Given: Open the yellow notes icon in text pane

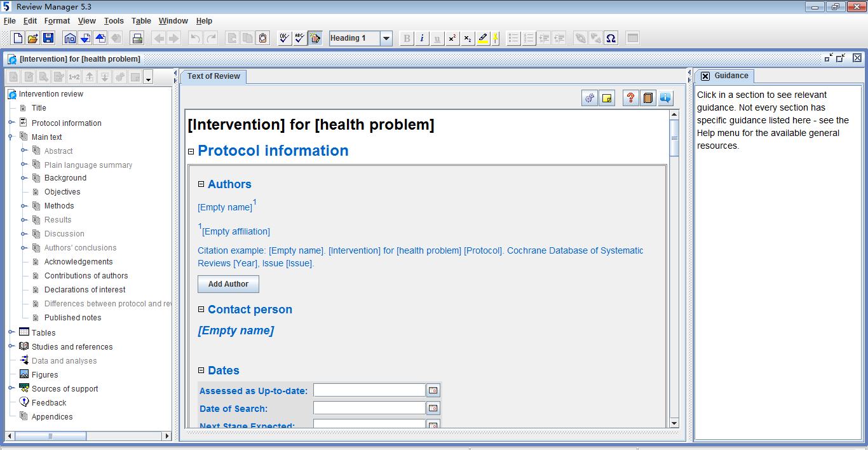Looking at the screenshot, I should 607,98.
